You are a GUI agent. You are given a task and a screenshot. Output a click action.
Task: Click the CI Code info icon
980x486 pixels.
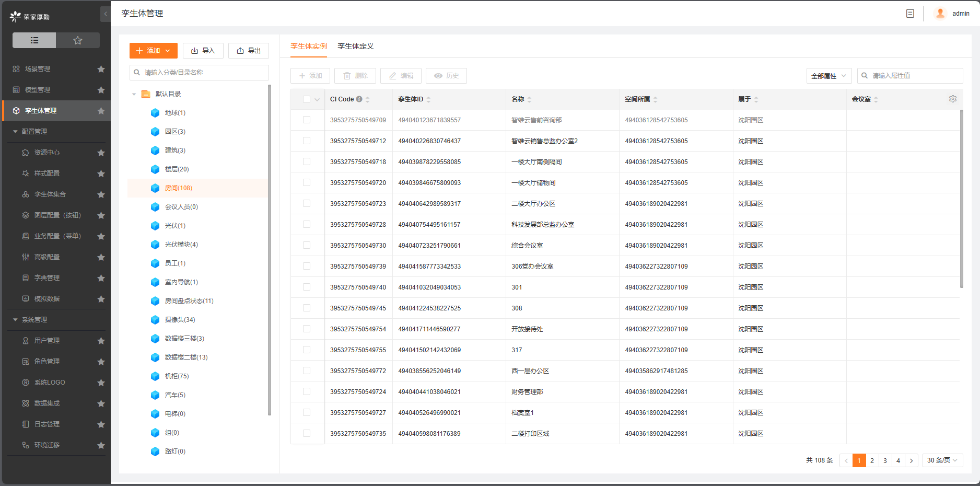point(359,99)
